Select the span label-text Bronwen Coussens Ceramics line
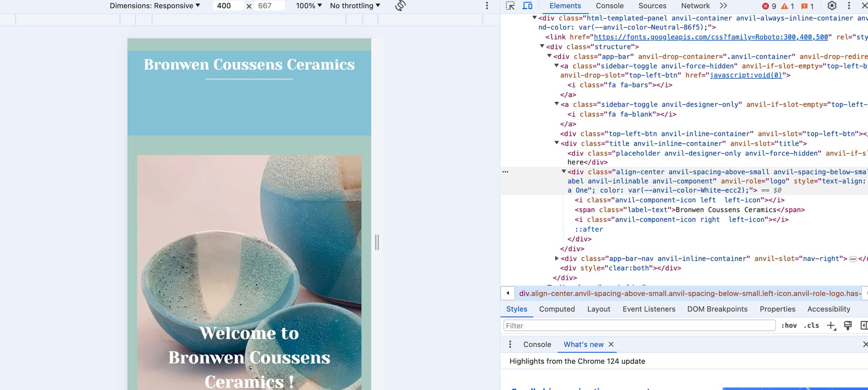Viewport: 868px width, 390px height. pos(689,210)
